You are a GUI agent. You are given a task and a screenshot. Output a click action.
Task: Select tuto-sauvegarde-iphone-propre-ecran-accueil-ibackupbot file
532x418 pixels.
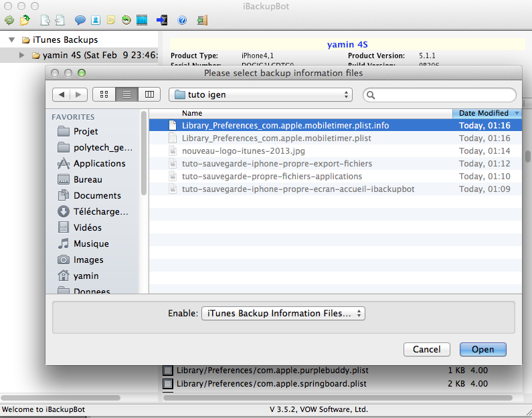coord(335,189)
